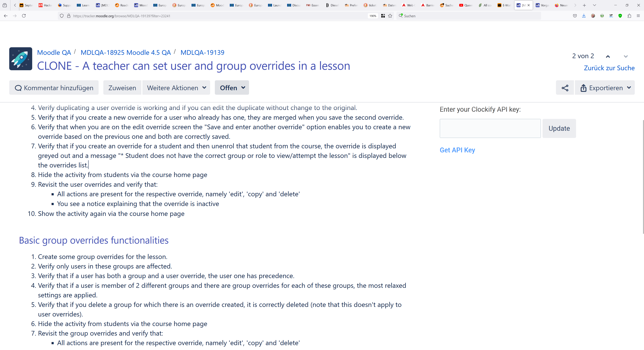Viewport: 644px width, 350px height.
Task: Click the '2 von 2' issue counter
Action: (x=583, y=56)
